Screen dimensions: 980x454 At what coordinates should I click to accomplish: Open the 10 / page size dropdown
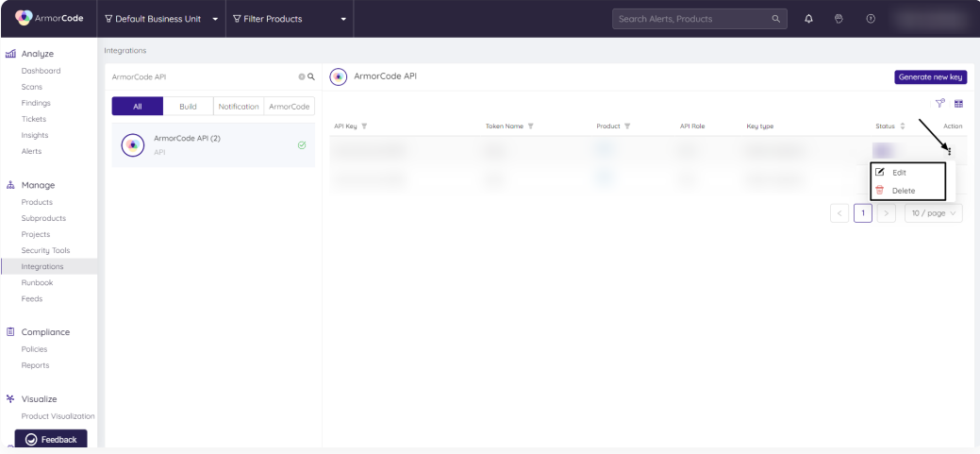click(934, 213)
